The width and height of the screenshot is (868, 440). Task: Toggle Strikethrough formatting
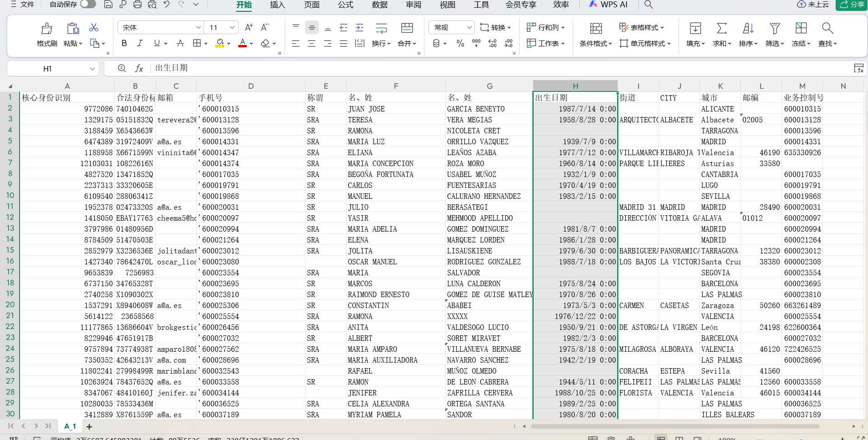point(180,43)
